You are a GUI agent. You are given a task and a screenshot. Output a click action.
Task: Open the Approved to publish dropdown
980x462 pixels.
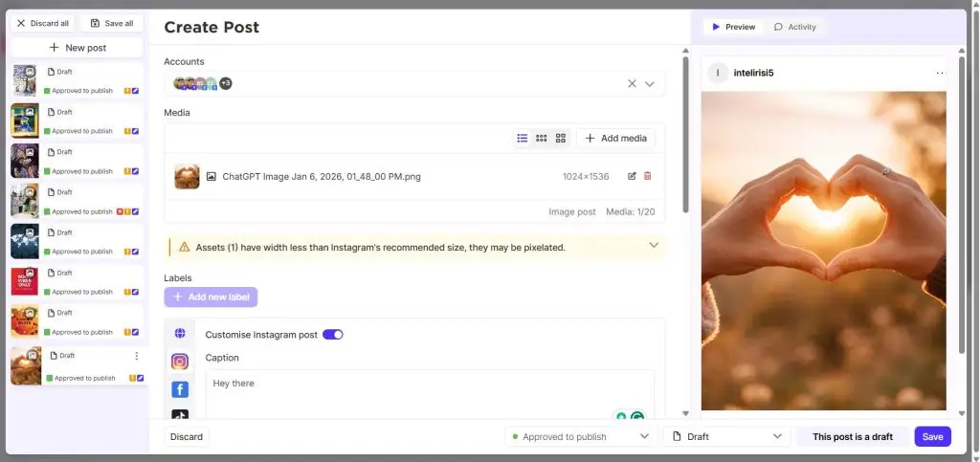click(581, 436)
